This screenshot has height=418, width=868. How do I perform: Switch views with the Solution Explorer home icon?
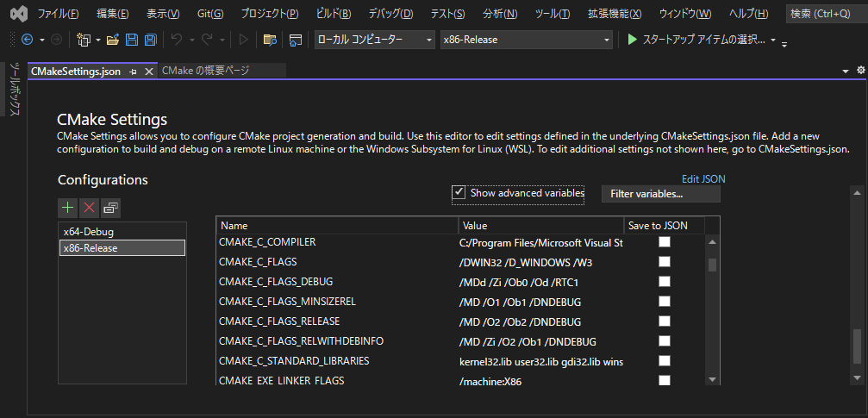point(296,40)
